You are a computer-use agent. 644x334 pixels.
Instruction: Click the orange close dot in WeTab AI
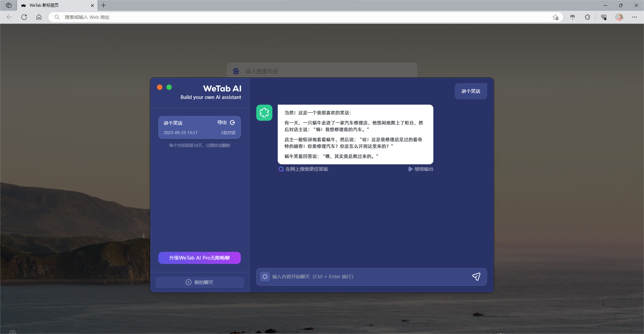tap(160, 87)
